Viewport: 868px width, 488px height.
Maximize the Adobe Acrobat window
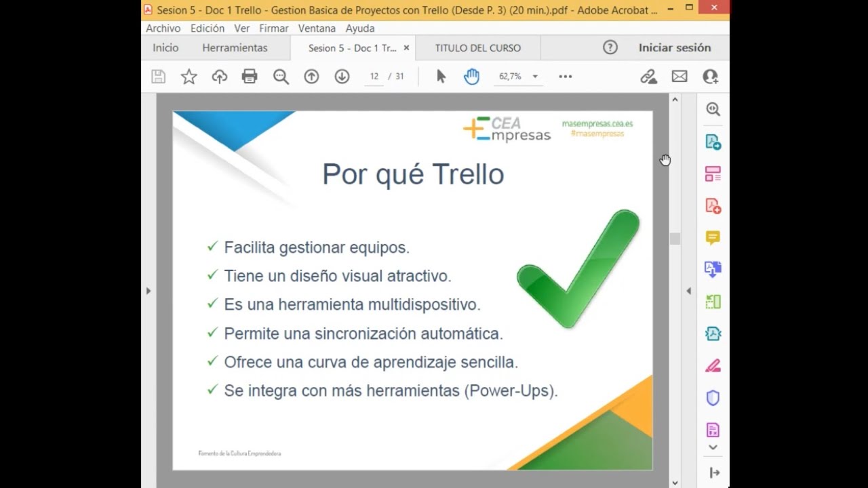pyautogui.click(x=689, y=8)
